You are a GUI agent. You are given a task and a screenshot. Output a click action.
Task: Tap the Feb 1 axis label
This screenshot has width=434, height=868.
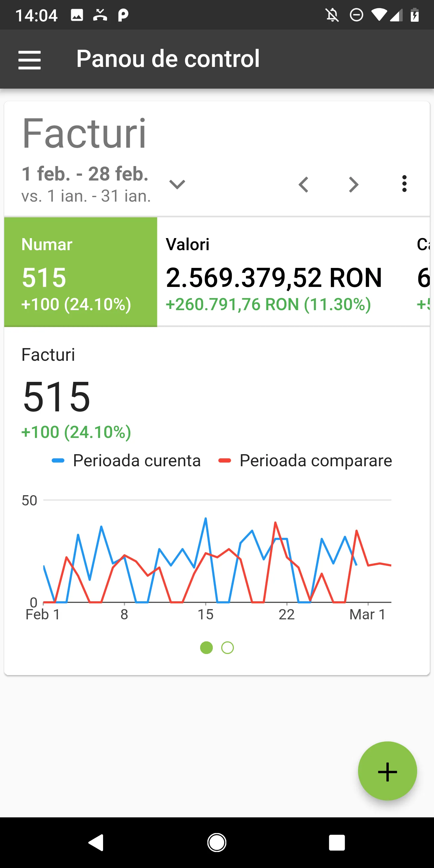tap(43, 614)
